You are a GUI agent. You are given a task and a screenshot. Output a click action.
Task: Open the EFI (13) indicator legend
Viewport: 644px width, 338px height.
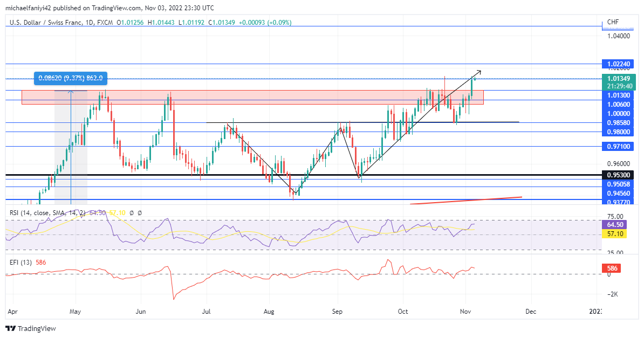pos(20,263)
